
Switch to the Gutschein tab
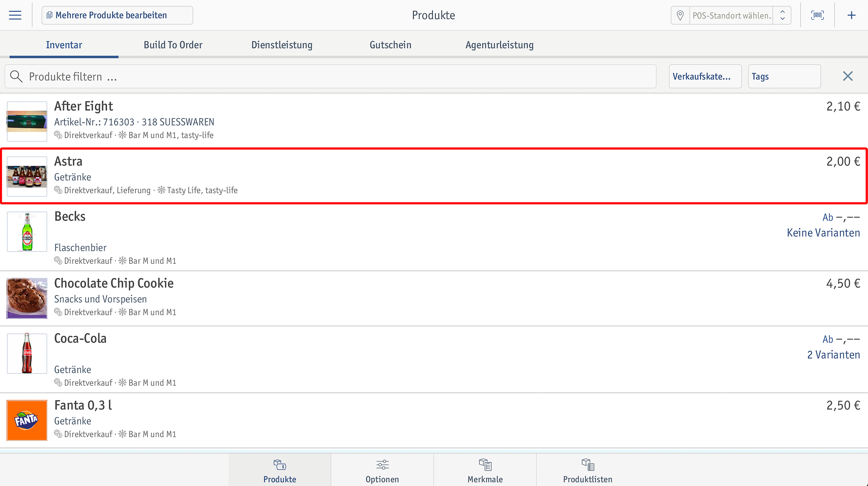tap(390, 45)
